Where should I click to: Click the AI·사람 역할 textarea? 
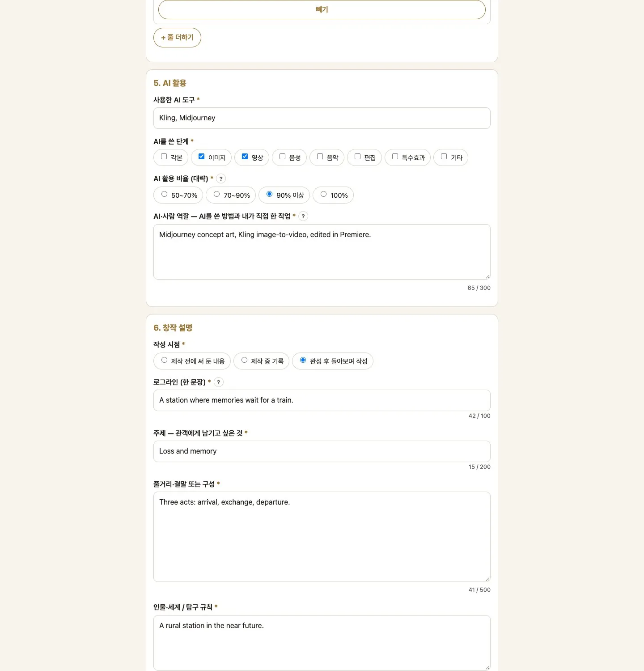coord(322,252)
